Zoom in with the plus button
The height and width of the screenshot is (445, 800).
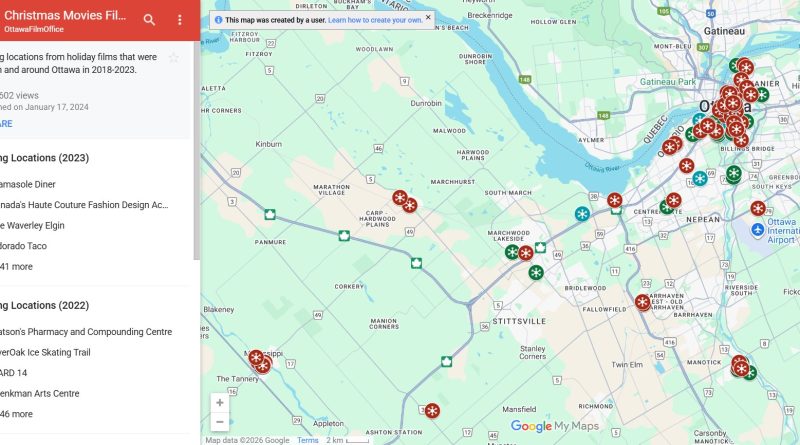pyautogui.click(x=220, y=403)
